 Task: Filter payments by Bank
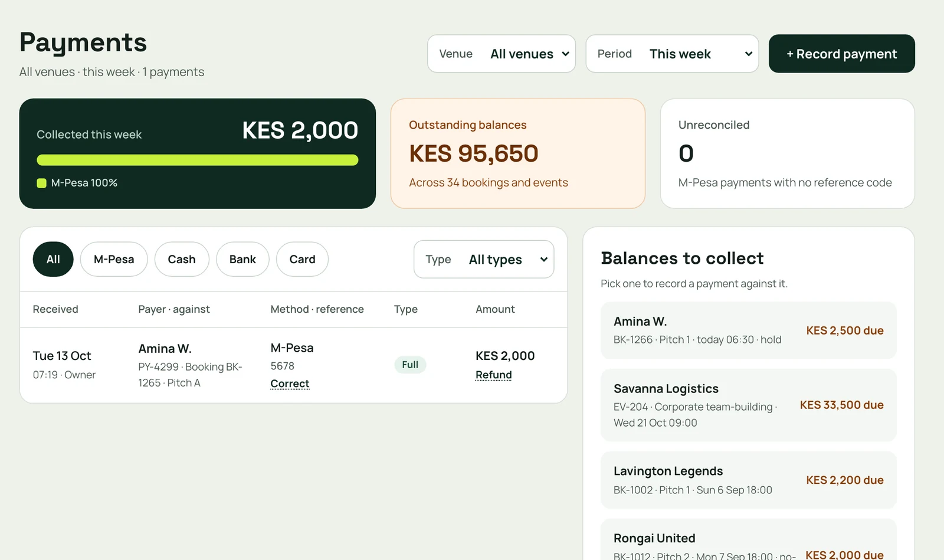[x=242, y=259]
